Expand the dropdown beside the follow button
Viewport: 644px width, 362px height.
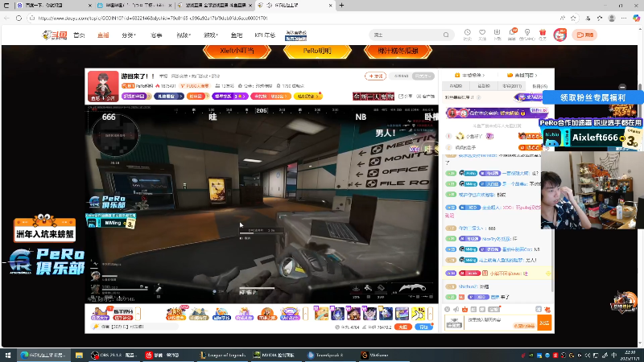[x=423, y=76]
